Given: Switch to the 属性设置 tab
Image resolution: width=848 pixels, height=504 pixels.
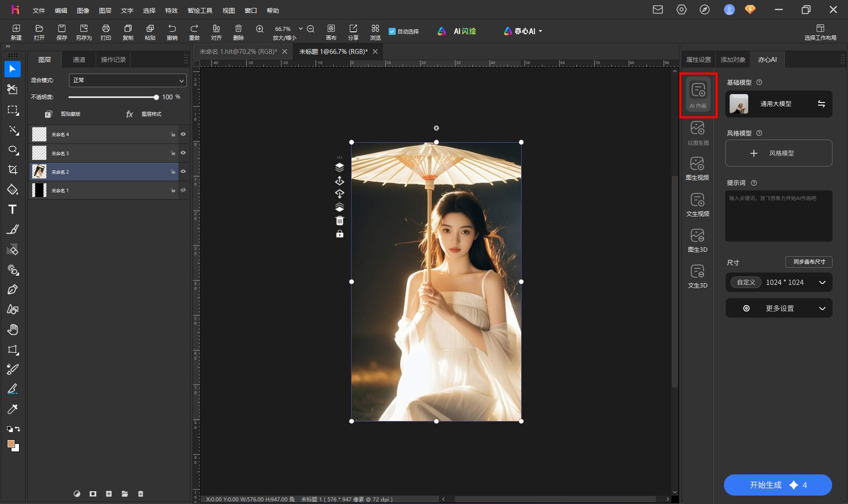Looking at the screenshot, I should (x=698, y=60).
